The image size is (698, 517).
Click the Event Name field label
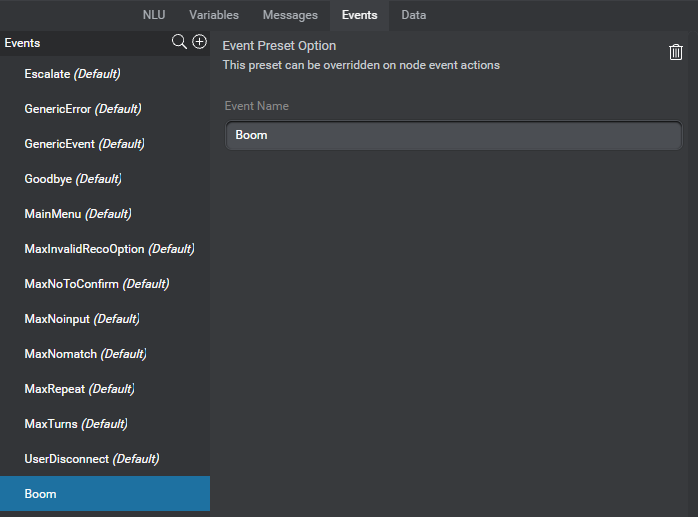click(x=256, y=106)
